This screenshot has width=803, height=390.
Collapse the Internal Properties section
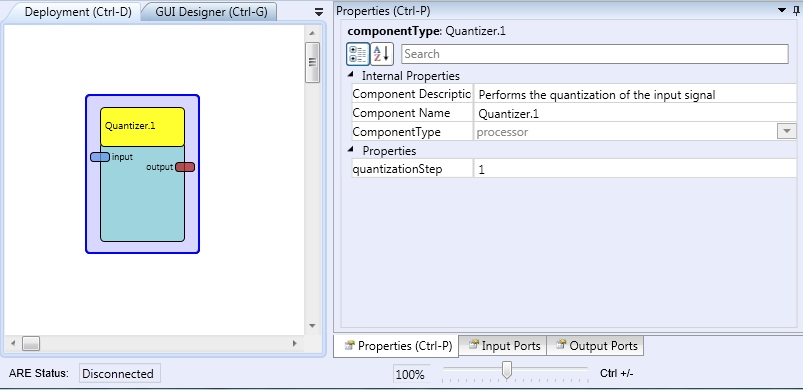350,75
